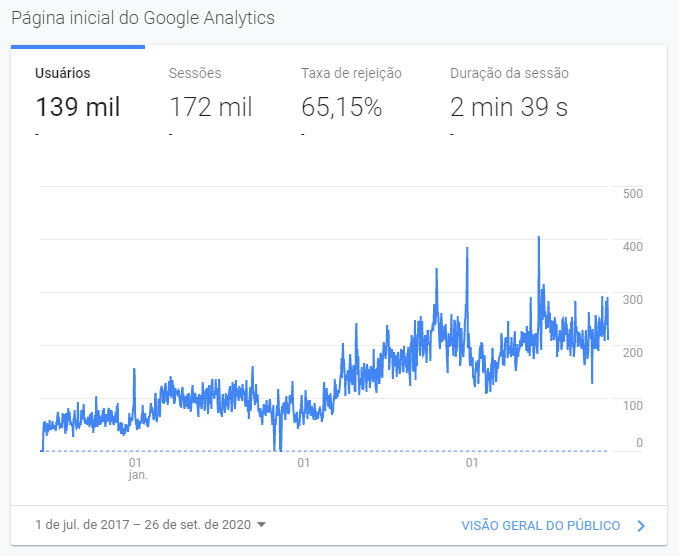Click the chevron arrow next to Visão Geral do Público
This screenshot has width=679, height=556.
641,525
